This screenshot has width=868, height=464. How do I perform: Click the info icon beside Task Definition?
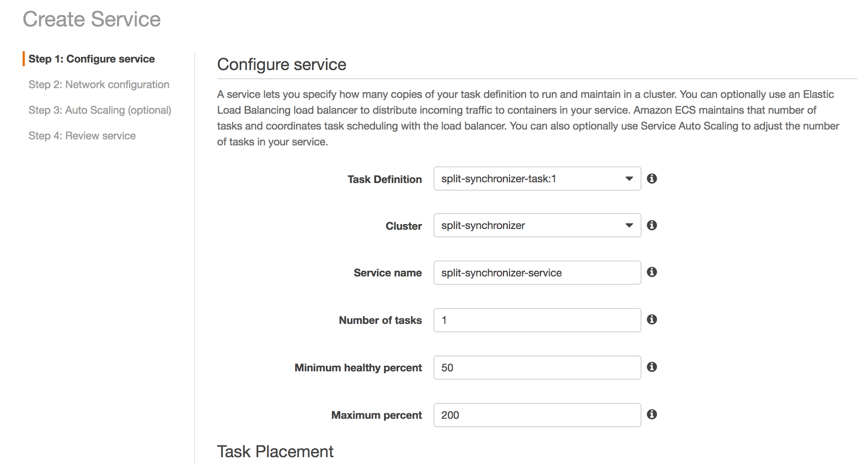(x=652, y=179)
